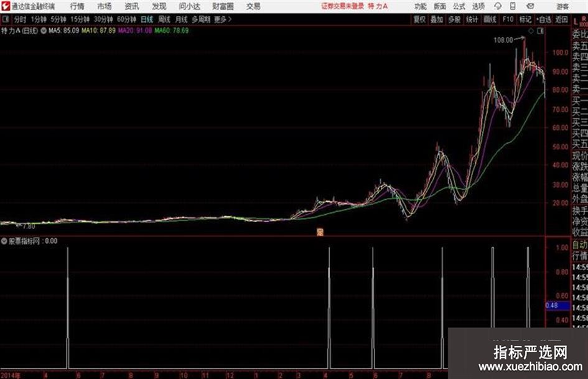Click the 返回 back button
This screenshot has width=588, height=379.
pyautogui.click(x=561, y=19)
